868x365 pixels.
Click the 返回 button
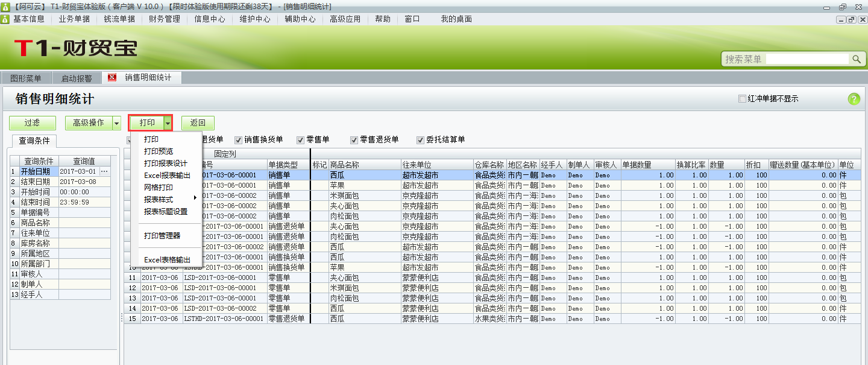[198, 121]
